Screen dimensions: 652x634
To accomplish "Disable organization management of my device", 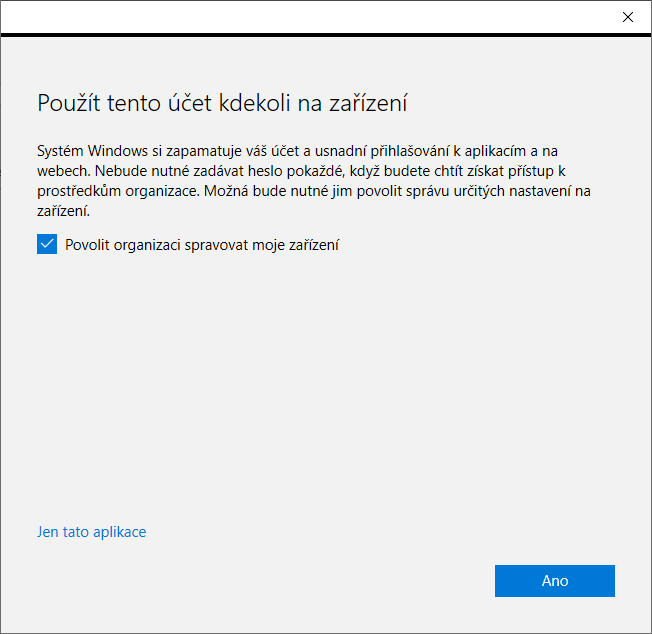I will coord(47,244).
